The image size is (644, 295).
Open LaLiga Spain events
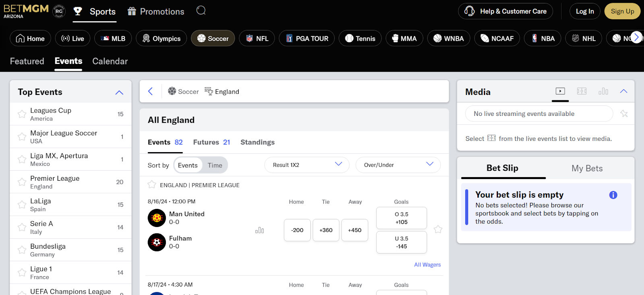pyautogui.click(x=70, y=205)
